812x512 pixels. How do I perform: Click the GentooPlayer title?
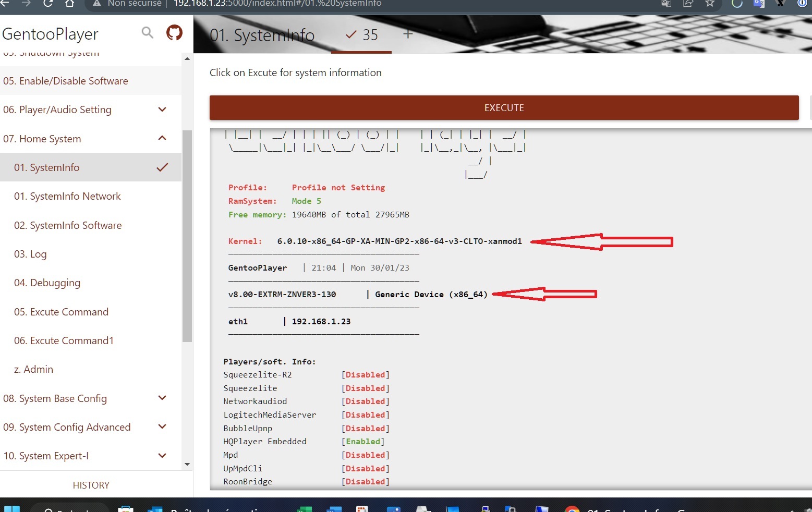tap(50, 34)
